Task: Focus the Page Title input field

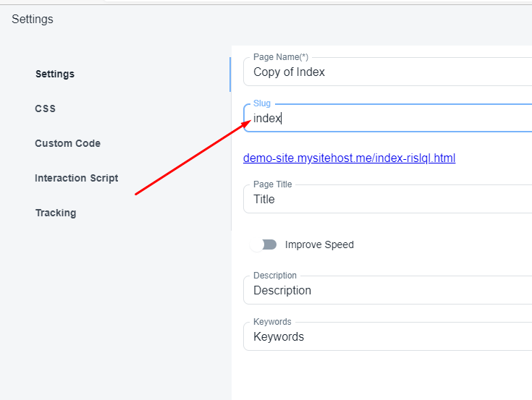Action: click(391, 200)
